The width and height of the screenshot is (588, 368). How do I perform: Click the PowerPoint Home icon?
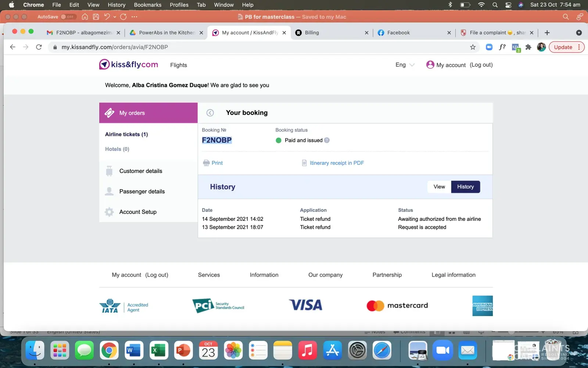tap(85, 17)
